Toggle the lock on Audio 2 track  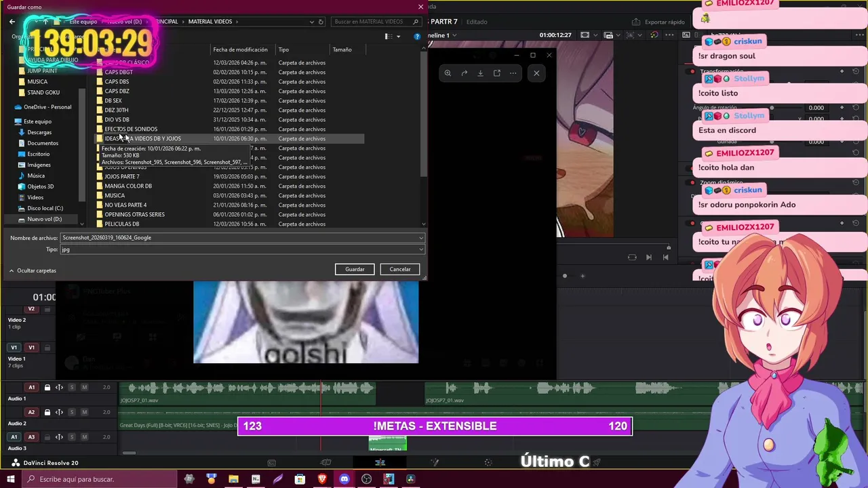[47, 412]
